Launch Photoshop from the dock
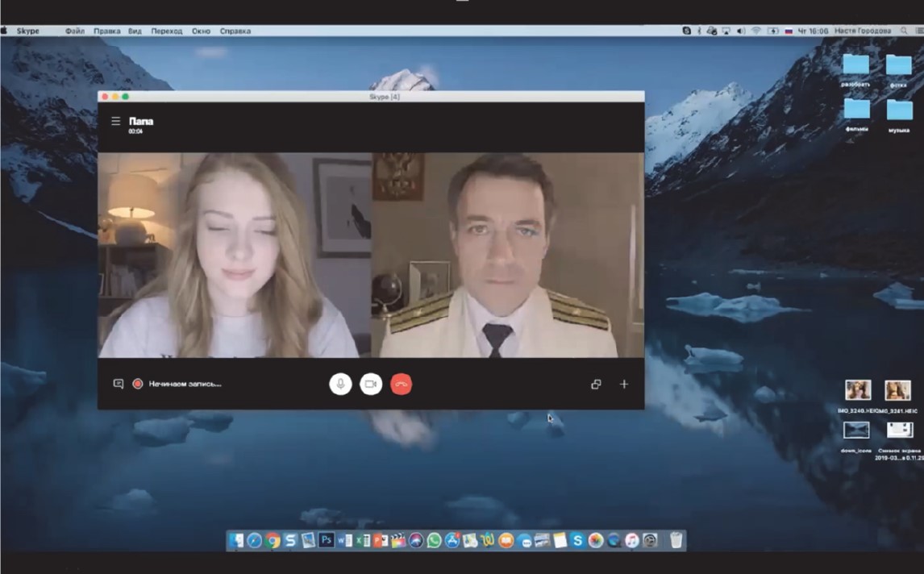Viewport: 924px width, 574px height. (x=327, y=541)
